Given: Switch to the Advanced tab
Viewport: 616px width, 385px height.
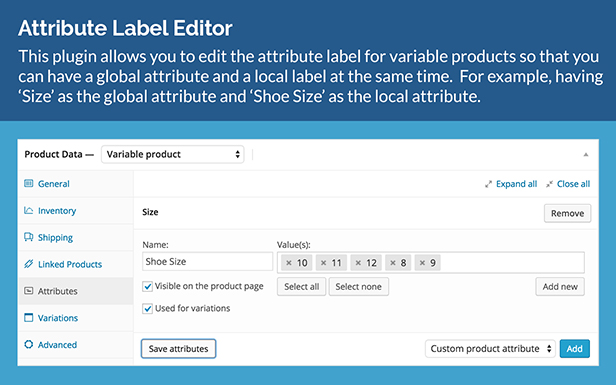Looking at the screenshot, I should (x=76, y=345).
